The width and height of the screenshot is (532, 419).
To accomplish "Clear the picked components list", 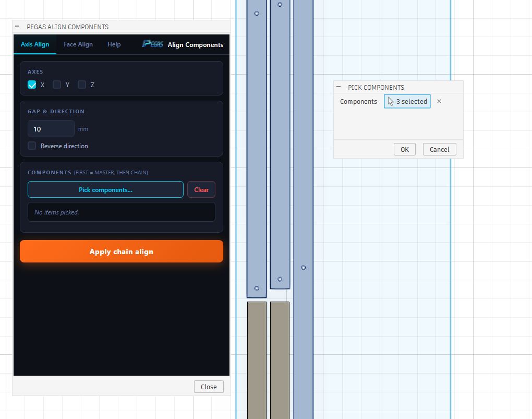I will click(201, 189).
